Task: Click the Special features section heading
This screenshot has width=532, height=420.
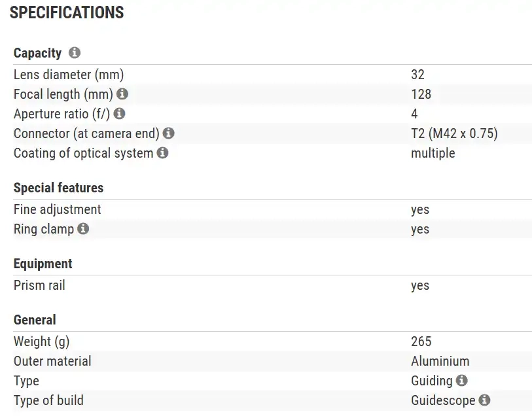Action: click(x=58, y=188)
